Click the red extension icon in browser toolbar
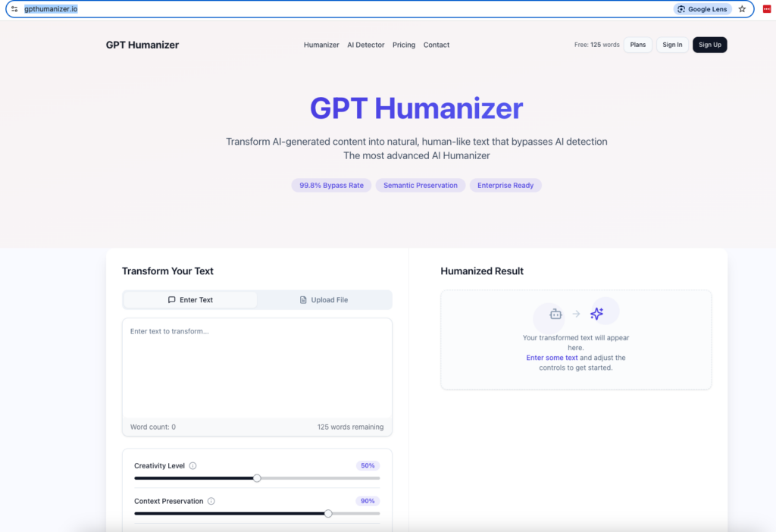The width and height of the screenshot is (776, 532). pyautogui.click(x=766, y=9)
